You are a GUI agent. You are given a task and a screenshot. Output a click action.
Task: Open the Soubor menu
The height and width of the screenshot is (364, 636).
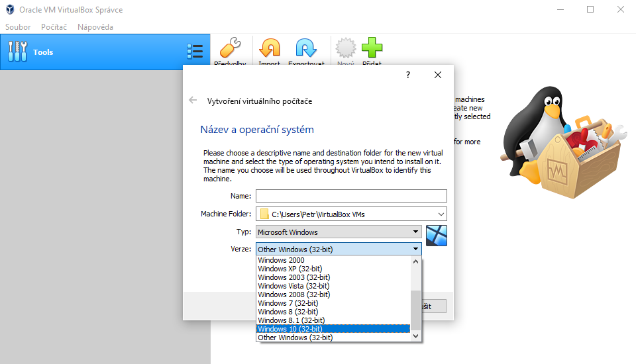[18, 27]
